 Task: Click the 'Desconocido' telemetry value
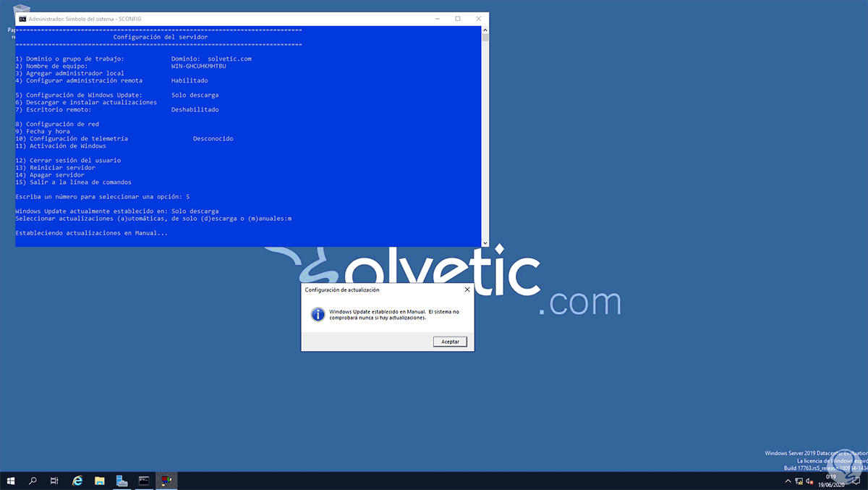click(213, 138)
